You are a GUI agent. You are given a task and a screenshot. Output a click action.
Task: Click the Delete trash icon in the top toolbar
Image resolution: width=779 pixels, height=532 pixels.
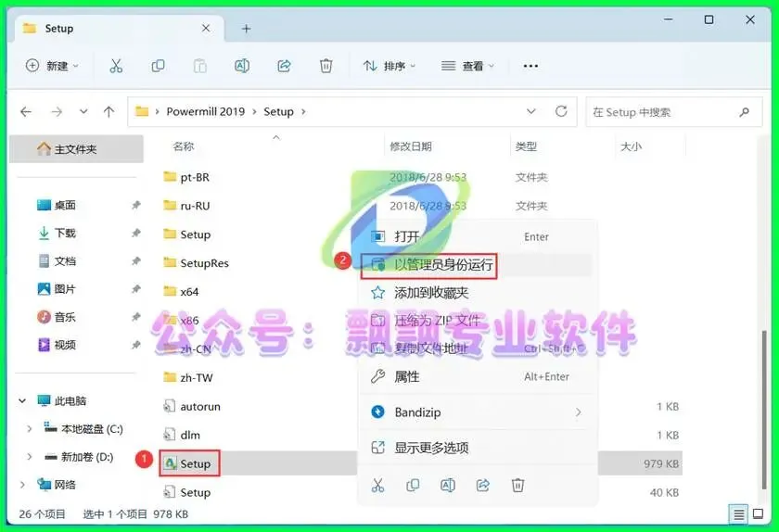(326, 66)
